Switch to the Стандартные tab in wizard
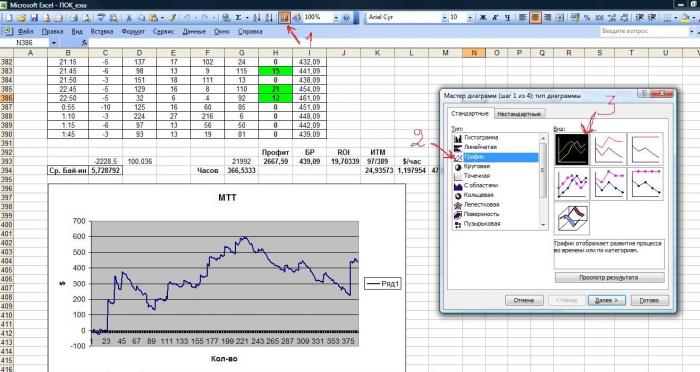The width and height of the screenshot is (700, 372). (x=470, y=113)
